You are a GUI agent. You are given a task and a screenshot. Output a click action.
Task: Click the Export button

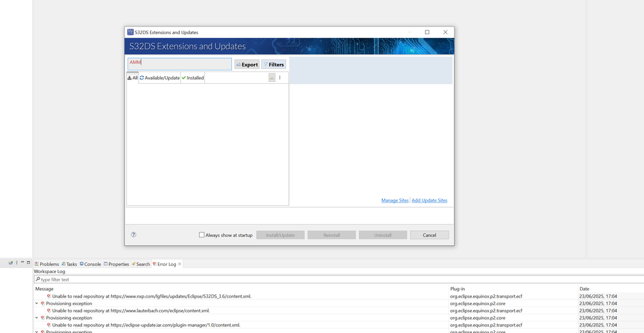pos(247,65)
